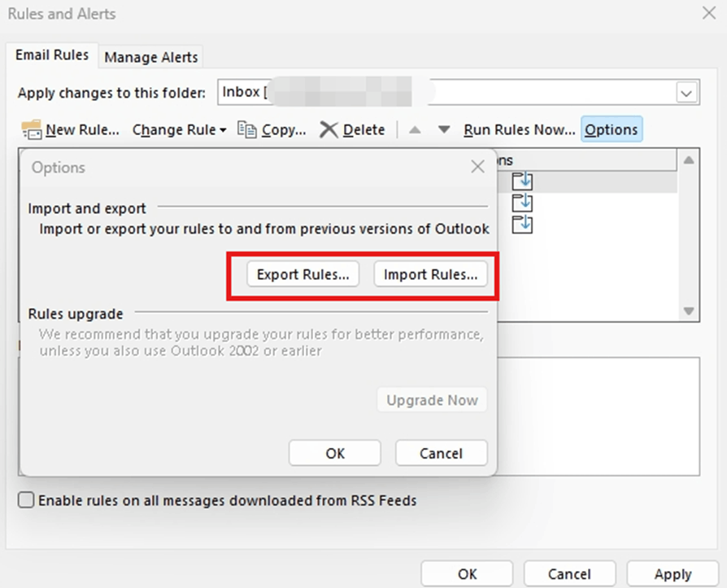This screenshot has height=588, width=727.
Task: Click the Apply button
Action: point(673,574)
